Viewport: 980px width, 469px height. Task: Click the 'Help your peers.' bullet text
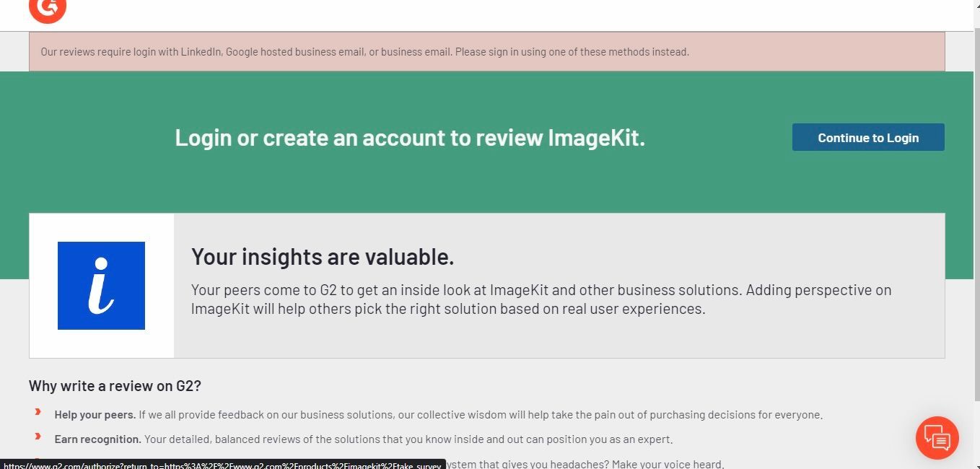click(95, 415)
